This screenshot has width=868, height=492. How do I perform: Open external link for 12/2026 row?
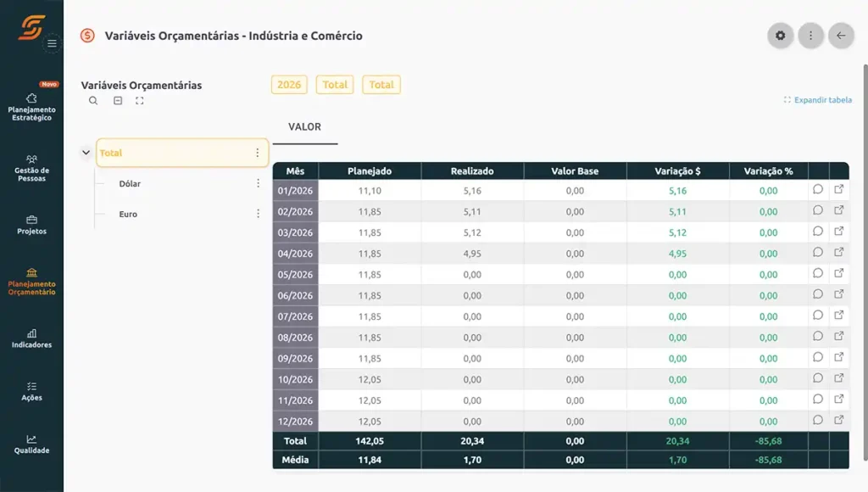[x=838, y=420]
